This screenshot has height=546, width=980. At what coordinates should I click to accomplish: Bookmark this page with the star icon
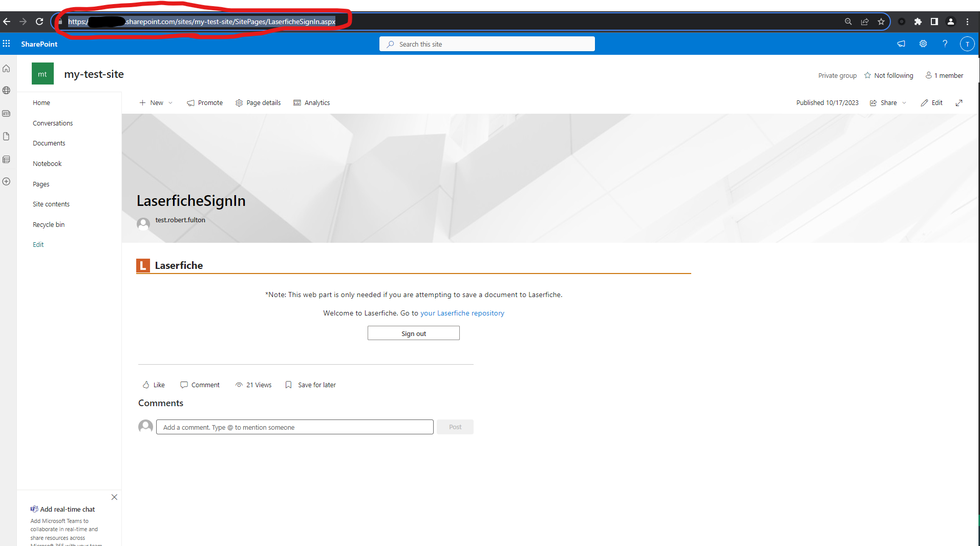[x=881, y=22]
